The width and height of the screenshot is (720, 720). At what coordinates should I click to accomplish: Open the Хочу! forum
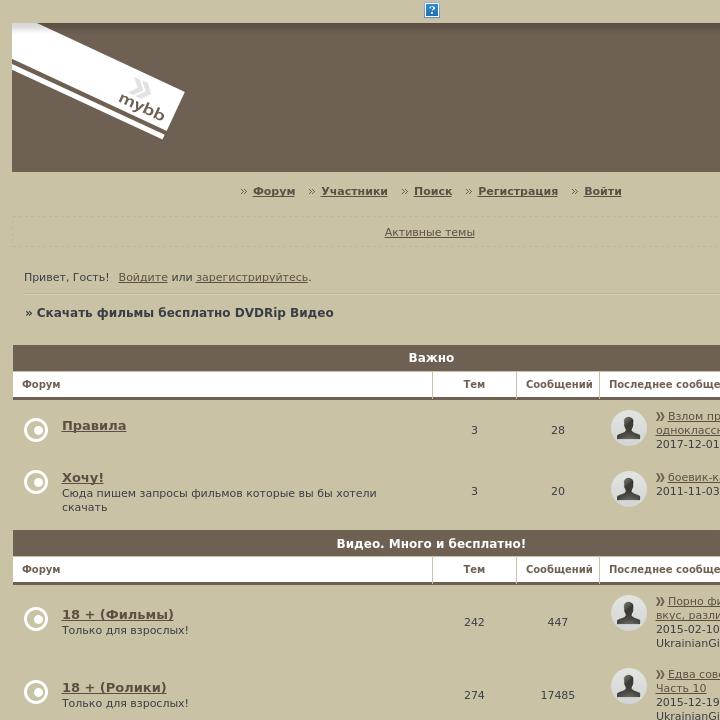point(83,478)
